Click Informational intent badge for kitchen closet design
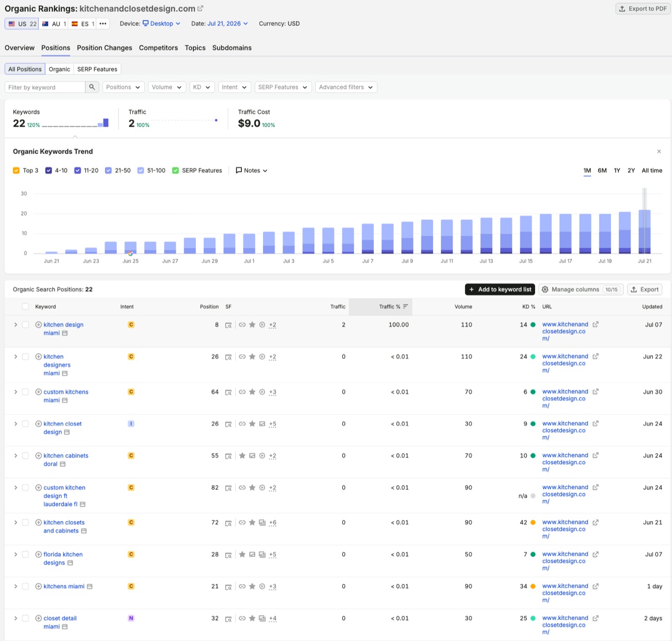This screenshot has height=641, width=672. 131,424
